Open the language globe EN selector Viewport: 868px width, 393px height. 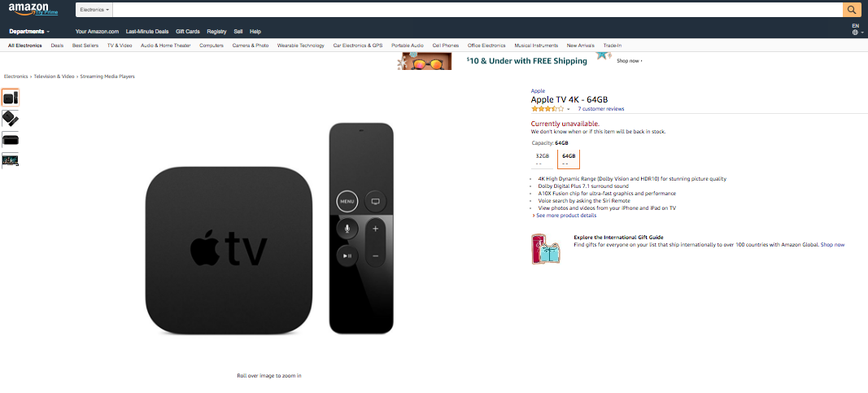(856, 29)
